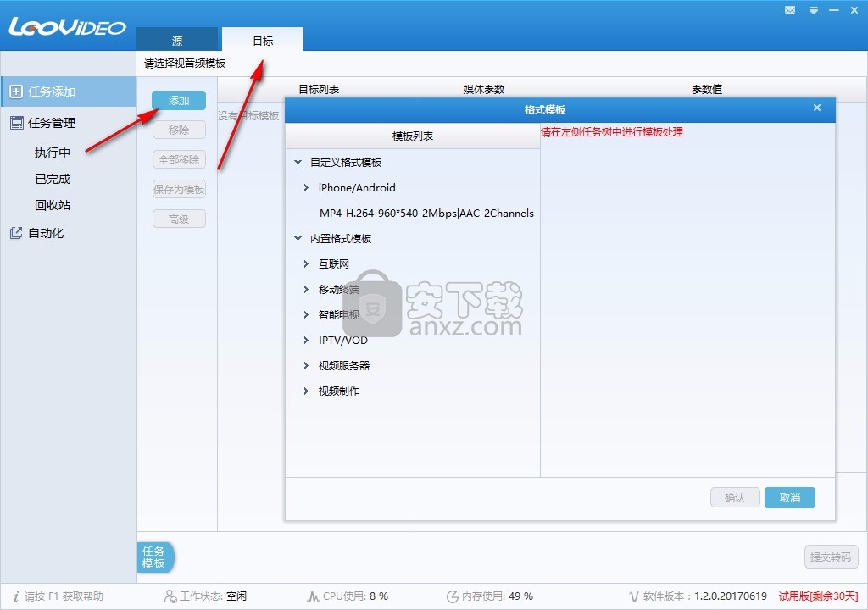Click the CPU使用: 8 % status text
Image resolution: width=868 pixels, height=610 pixels.
tap(355, 596)
